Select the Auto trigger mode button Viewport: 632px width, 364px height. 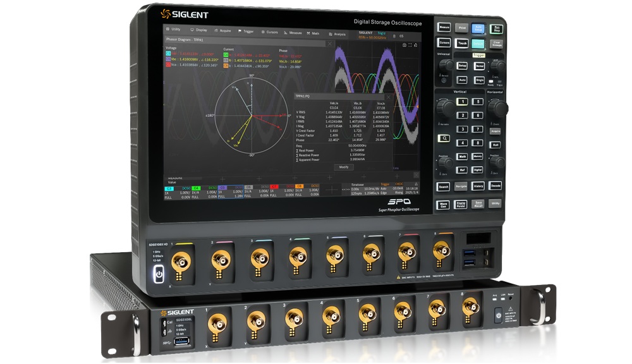[x=463, y=80]
